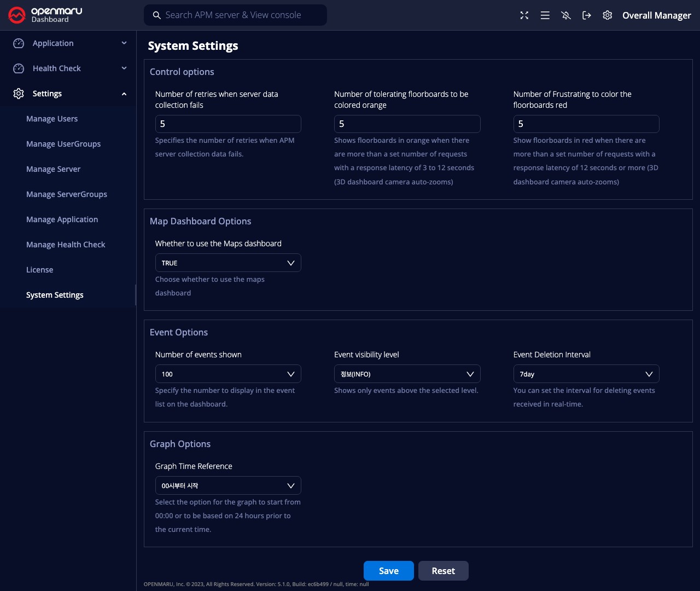Click the server data retries input field
Screen dimensions: 700x591
(228, 124)
